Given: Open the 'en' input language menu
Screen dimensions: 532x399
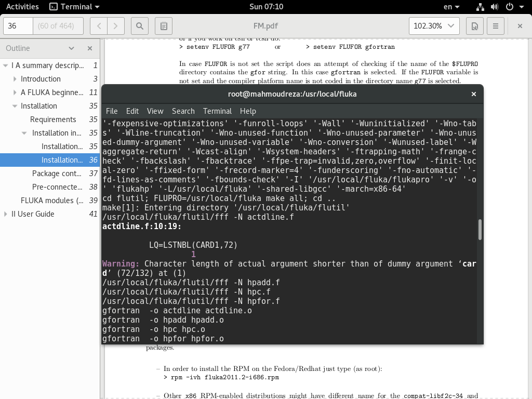Looking at the screenshot, I should tap(451, 7).
